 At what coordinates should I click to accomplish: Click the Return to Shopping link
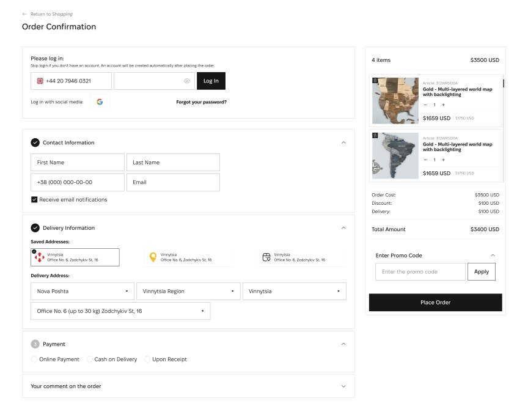[51, 14]
